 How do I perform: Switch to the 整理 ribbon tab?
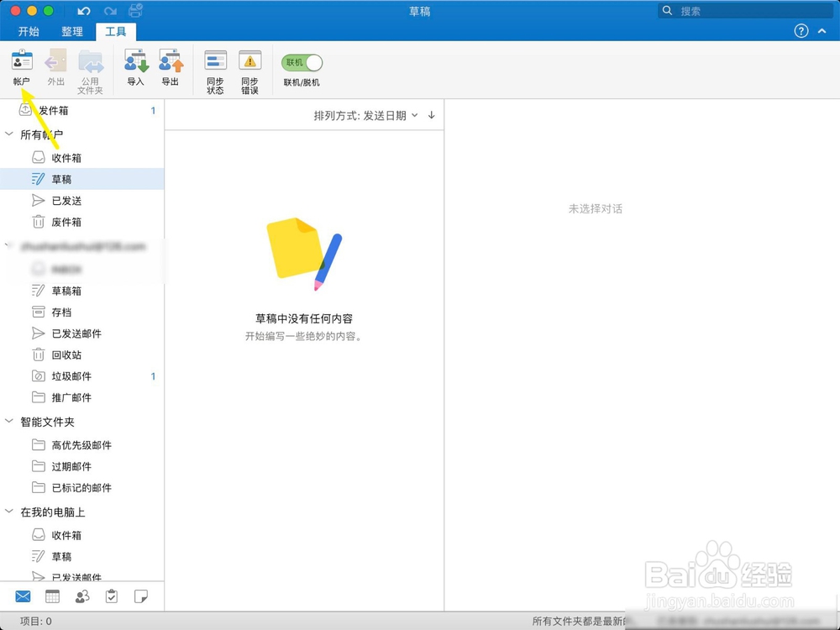point(72,31)
